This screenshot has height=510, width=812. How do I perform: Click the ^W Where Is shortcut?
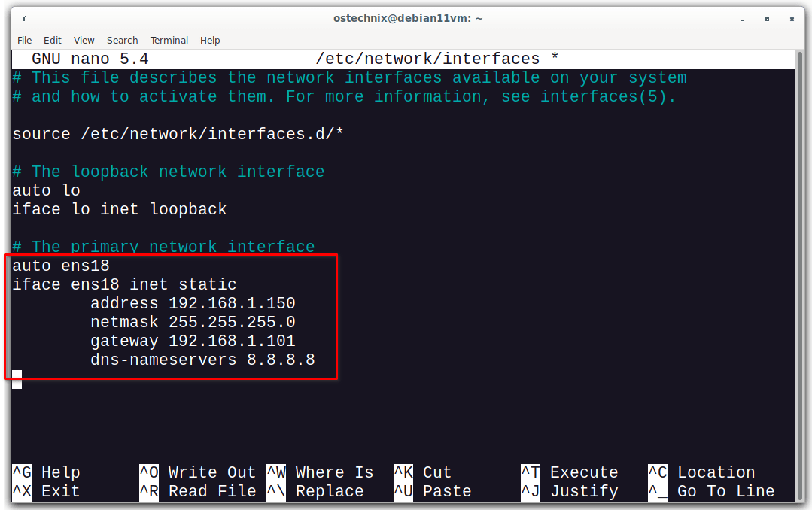[x=320, y=472]
